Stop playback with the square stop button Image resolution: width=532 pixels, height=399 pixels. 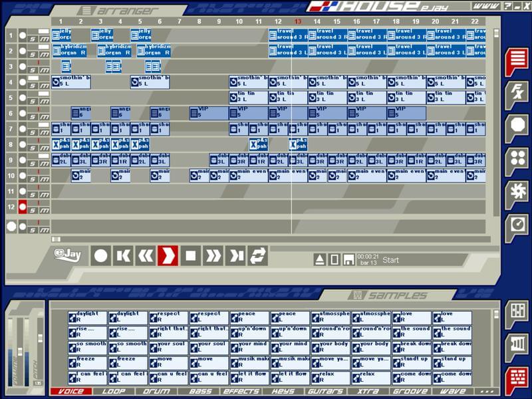tap(191, 255)
